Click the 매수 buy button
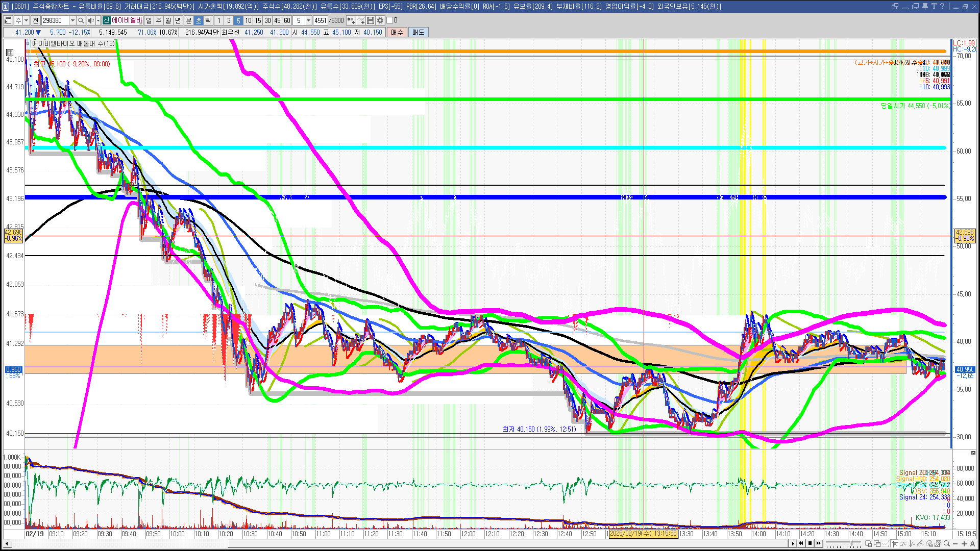Image resolution: width=980 pixels, height=551 pixels. tap(397, 32)
